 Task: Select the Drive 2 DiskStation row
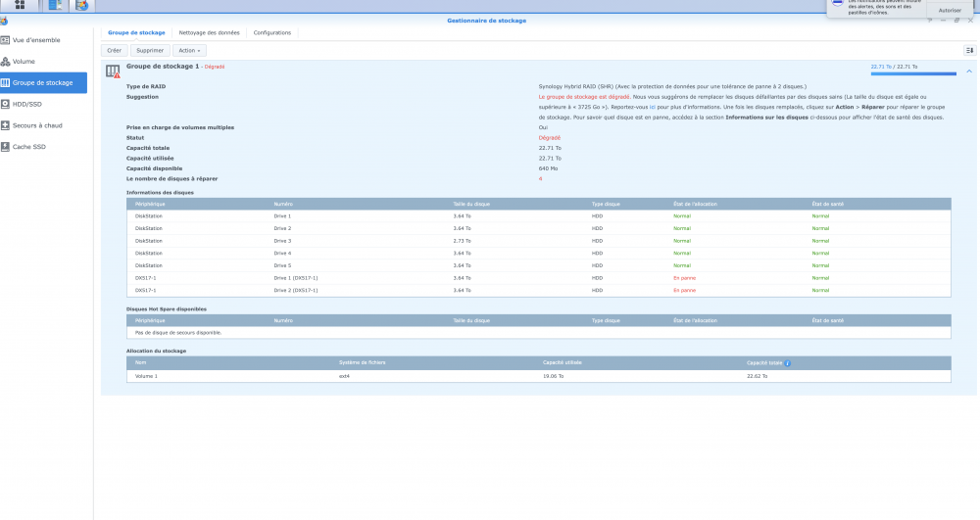[539, 228]
